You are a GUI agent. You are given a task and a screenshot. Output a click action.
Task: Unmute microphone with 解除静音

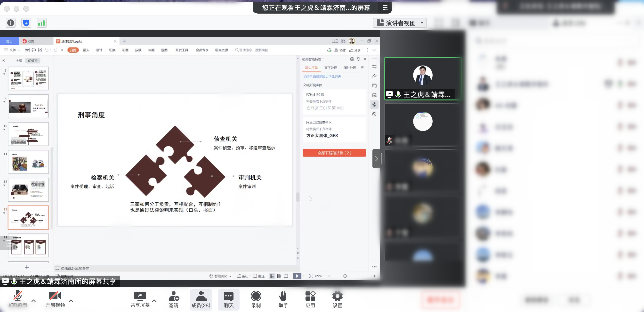(18, 299)
